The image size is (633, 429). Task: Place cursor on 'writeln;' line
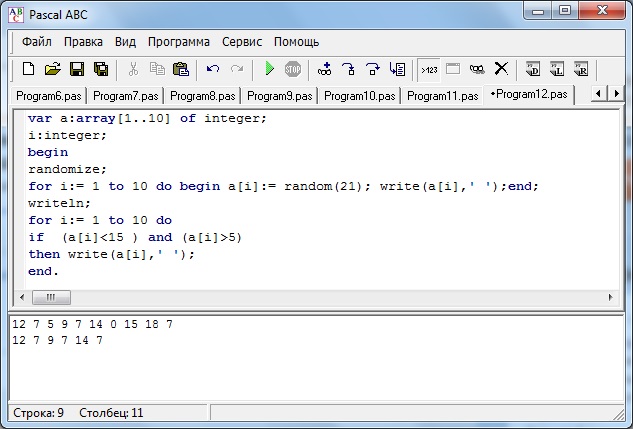tap(59, 203)
